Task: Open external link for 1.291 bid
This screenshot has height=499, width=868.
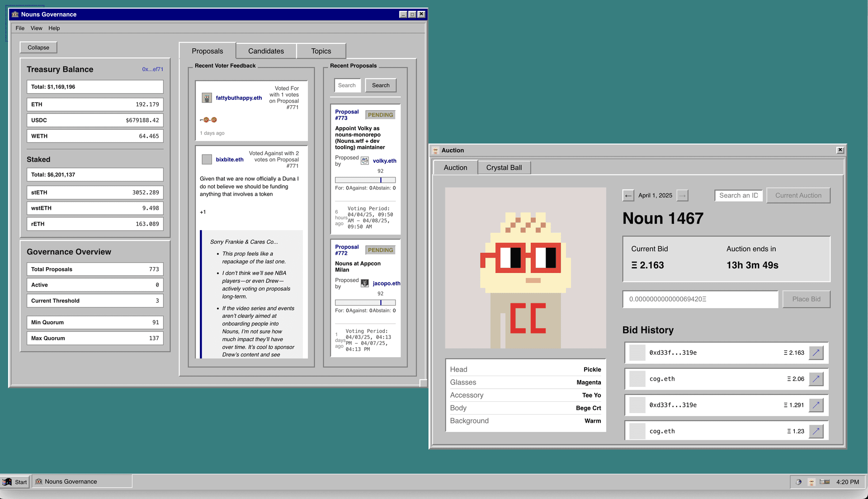Action: click(816, 405)
